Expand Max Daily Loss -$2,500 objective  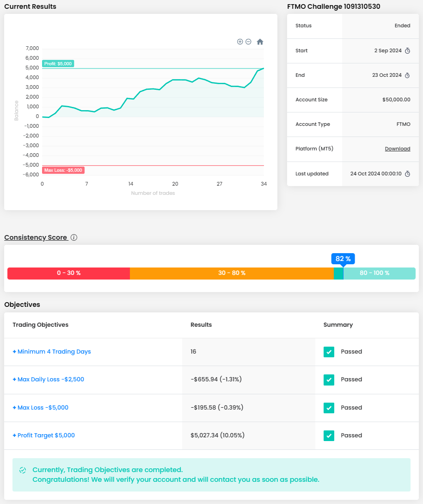pos(49,380)
